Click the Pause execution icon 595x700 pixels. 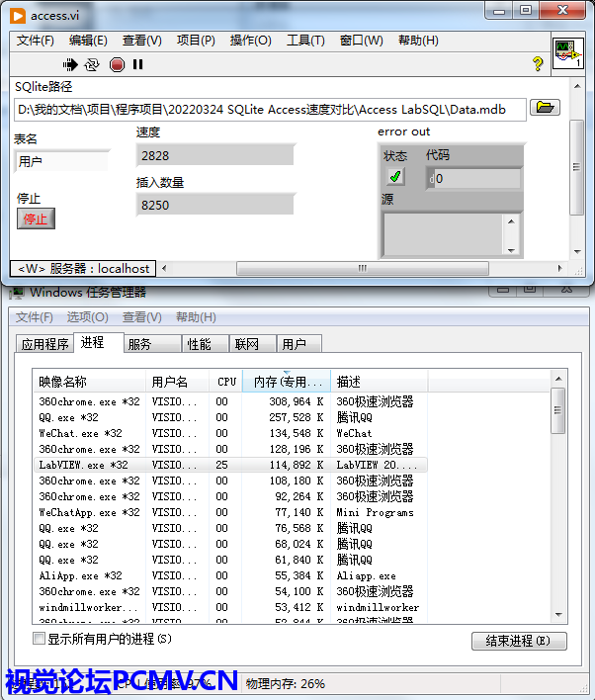tap(138, 64)
